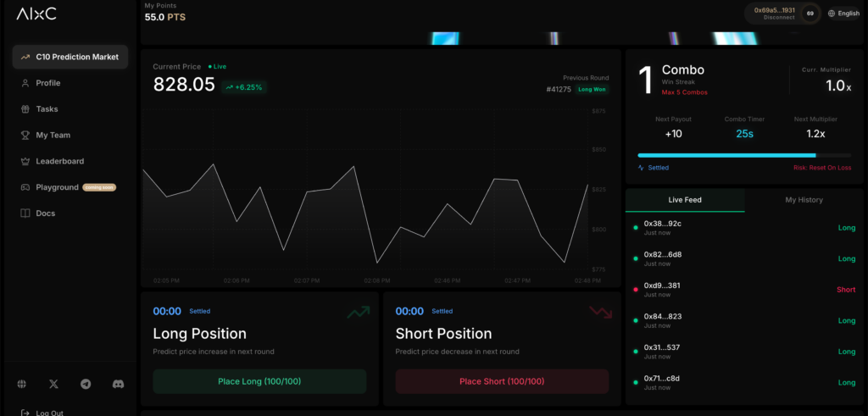Open My Team in the sidebar
The image size is (868, 416).
tap(53, 135)
